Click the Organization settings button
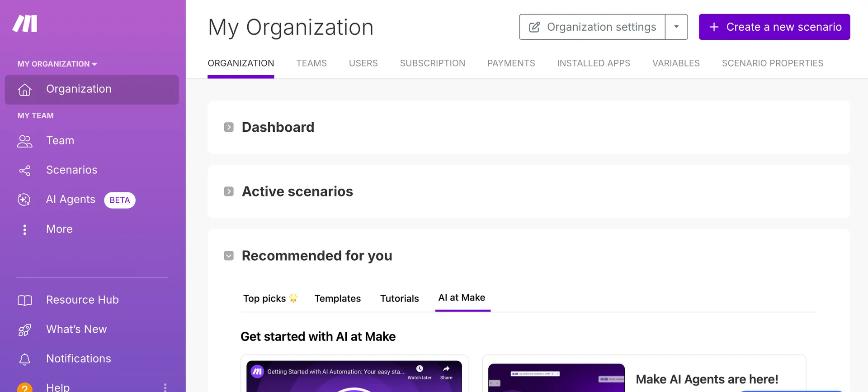The height and width of the screenshot is (392, 868). (x=592, y=27)
